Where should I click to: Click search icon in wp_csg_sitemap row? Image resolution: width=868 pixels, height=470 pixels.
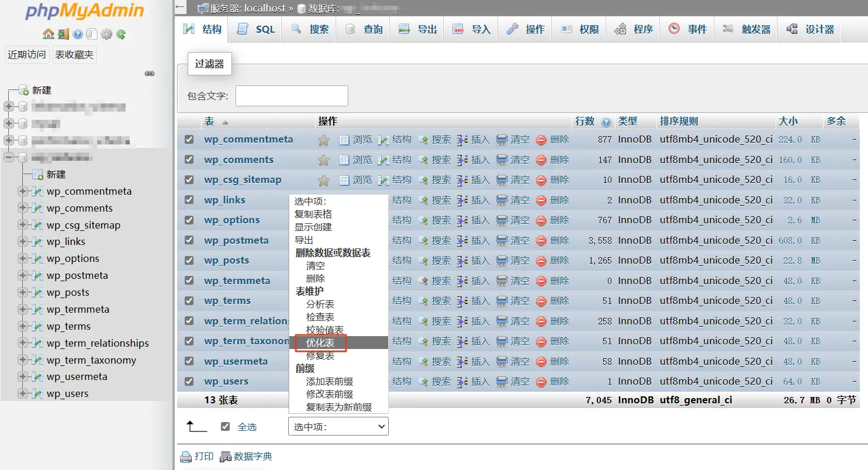423,180
